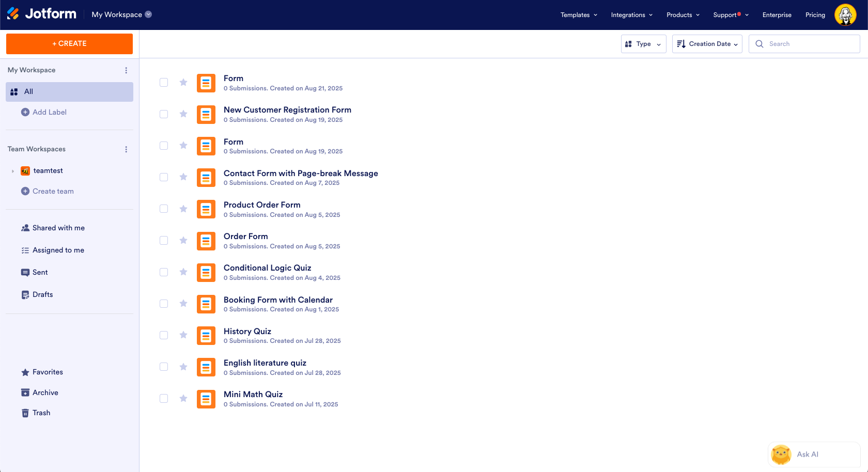This screenshot has width=868, height=472.
Task: Check the Contact Form with Page-break Message row
Action: tap(164, 177)
